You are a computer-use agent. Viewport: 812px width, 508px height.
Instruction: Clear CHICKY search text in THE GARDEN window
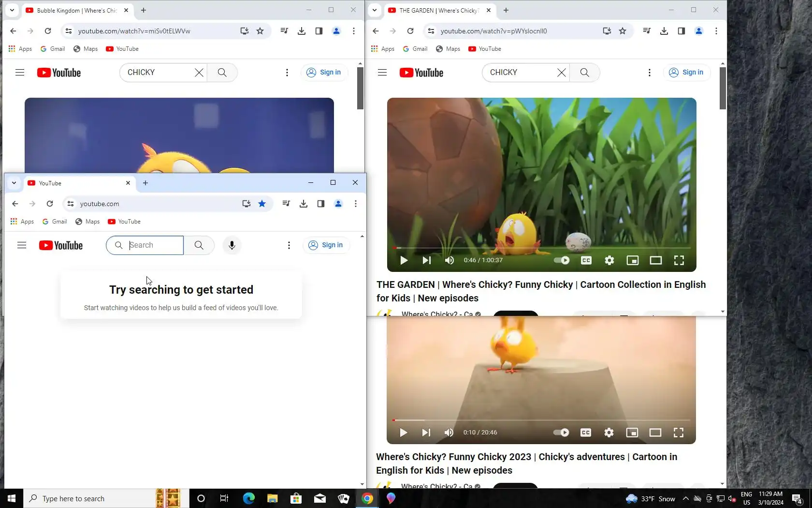pos(562,73)
